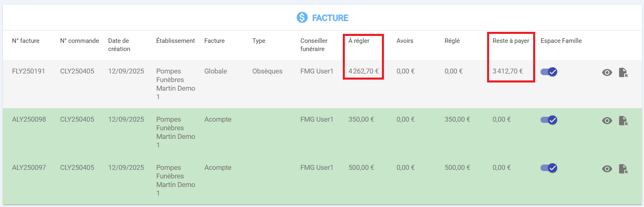This screenshot has width=644, height=207.
Task: Toggle Espace Famille for FLY250191
Action: pyautogui.click(x=549, y=72)
